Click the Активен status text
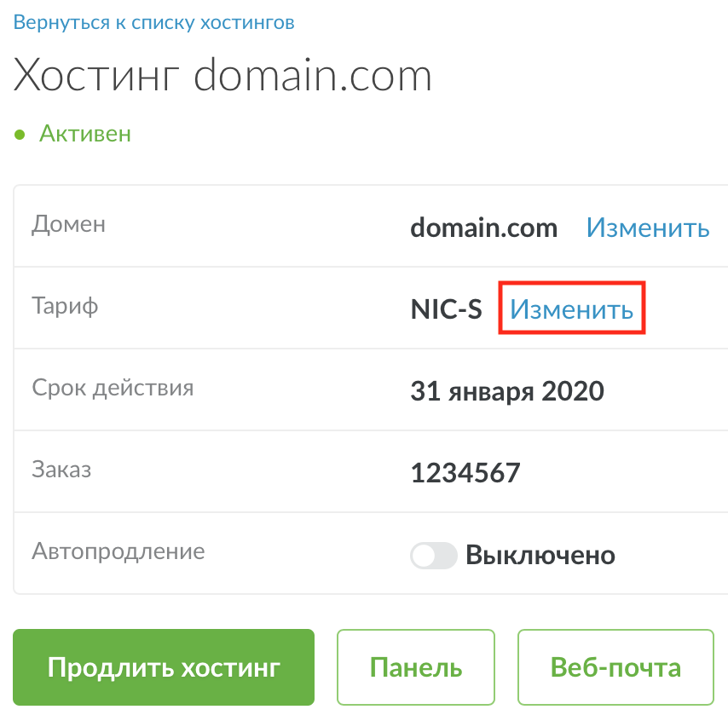Viewport: 728px width, 721px height. click(x=85, y=134)
